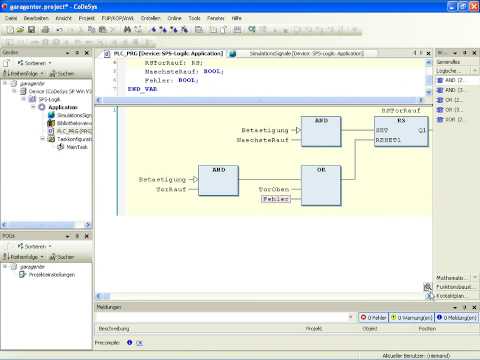Select the NaechsteRauf input label
Screen dimensions: 480x360
pos(262,140)
